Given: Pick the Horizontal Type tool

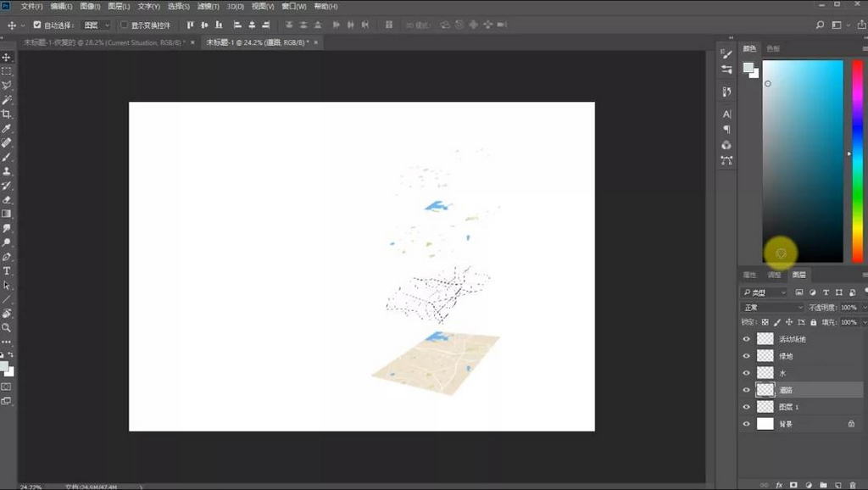Looking at the screenshot, I should point(7,271).
